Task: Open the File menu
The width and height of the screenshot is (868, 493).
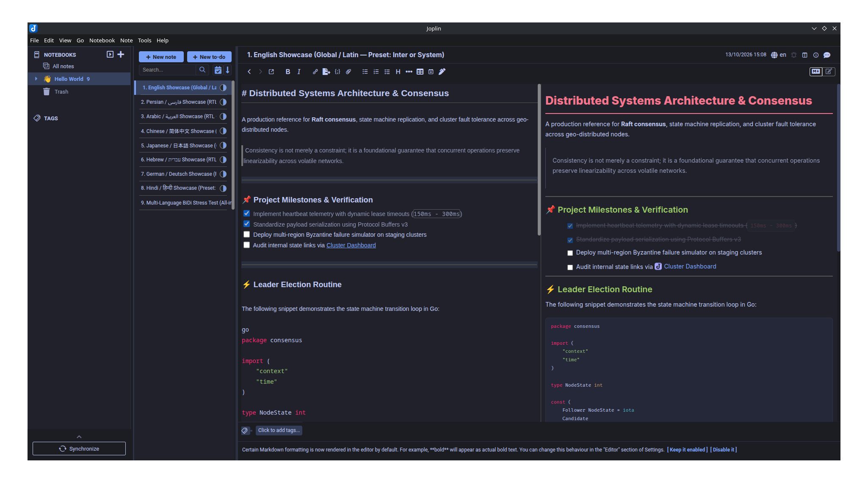Action: pos(34,41)
